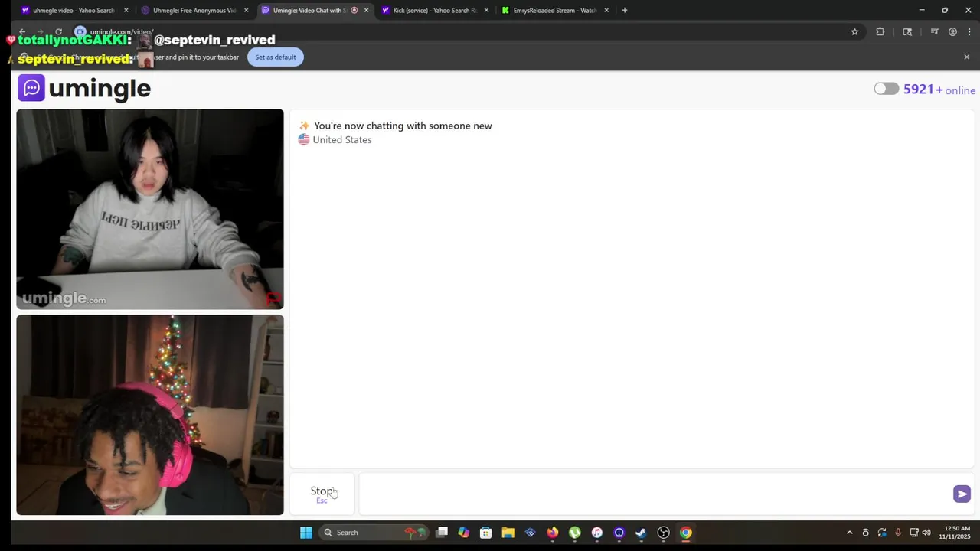Click the stranger's video feed

[150, 209]
